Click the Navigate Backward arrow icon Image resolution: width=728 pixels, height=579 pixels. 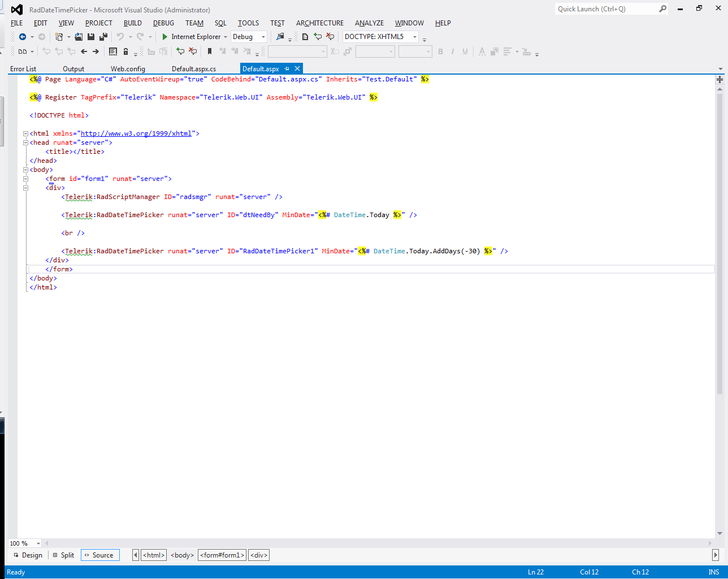[x=23, y=37]
